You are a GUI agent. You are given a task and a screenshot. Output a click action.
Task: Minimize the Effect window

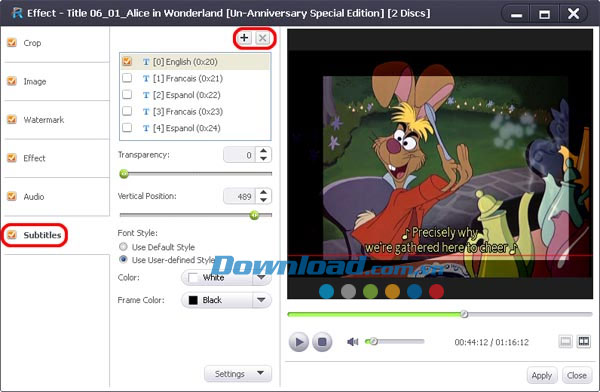coord(516,14)
